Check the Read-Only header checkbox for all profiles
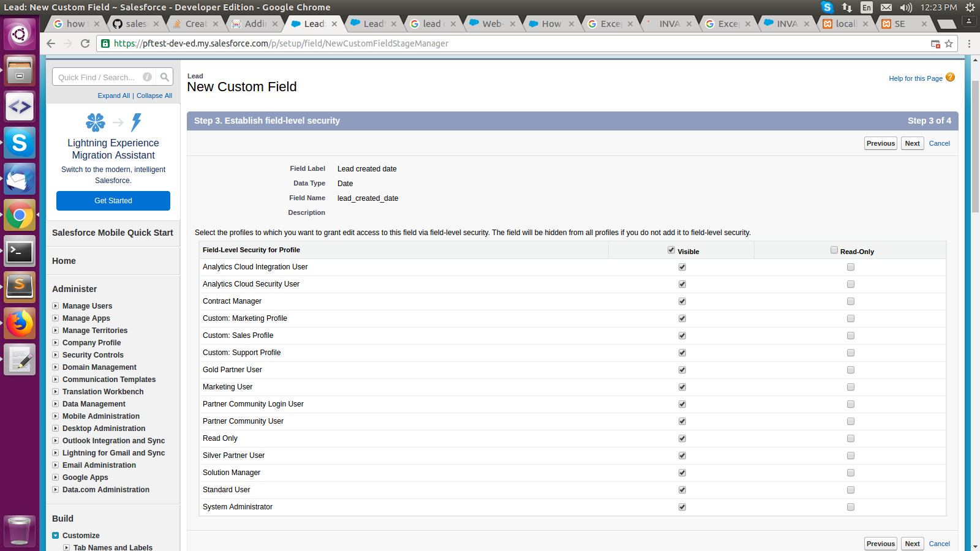The image size is (980, 551). click(x=834, y=250)
